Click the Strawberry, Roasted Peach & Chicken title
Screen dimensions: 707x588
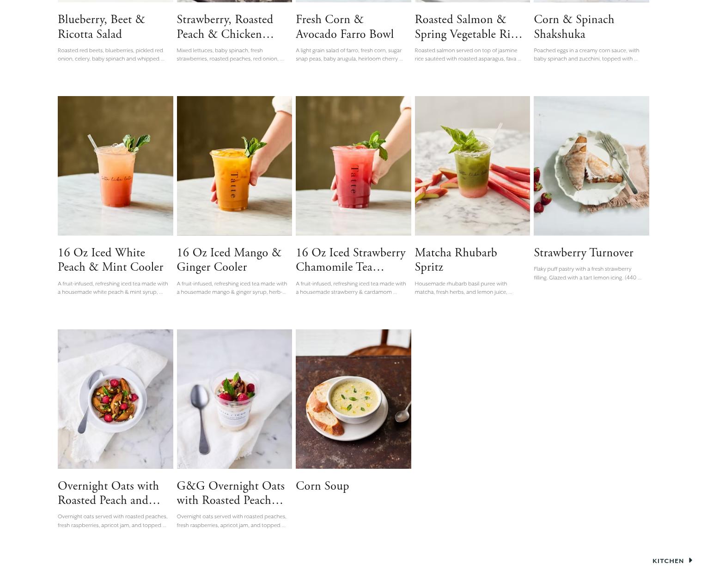pyautogui.click(x=225, y=27)
